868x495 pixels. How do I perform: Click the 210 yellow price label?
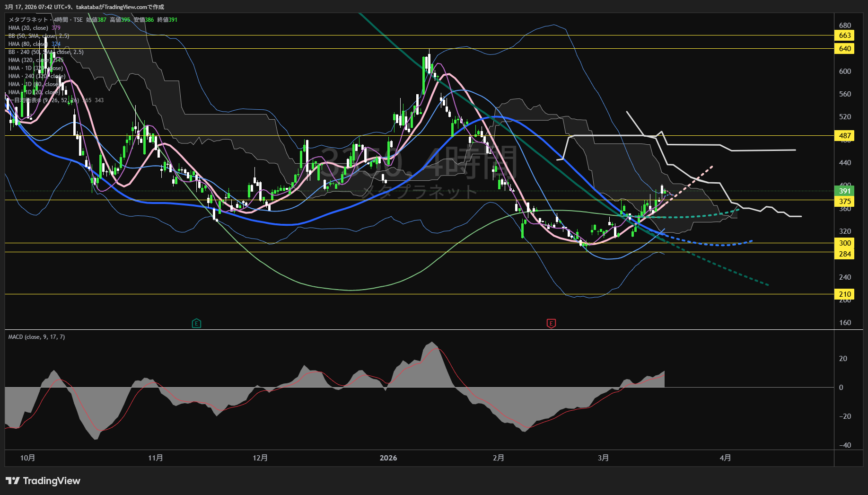click(845, 294)
